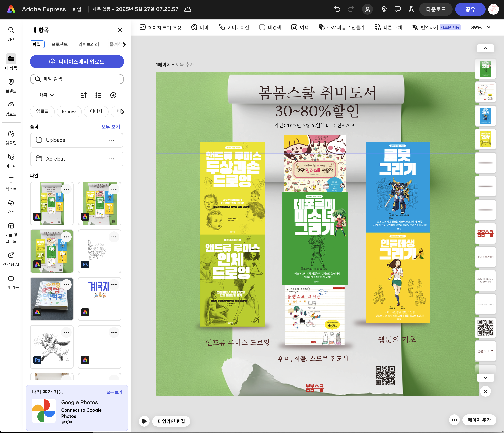The image size is (504, 433).
Task: Toggle the file sort order
Action: click(84, 95)
